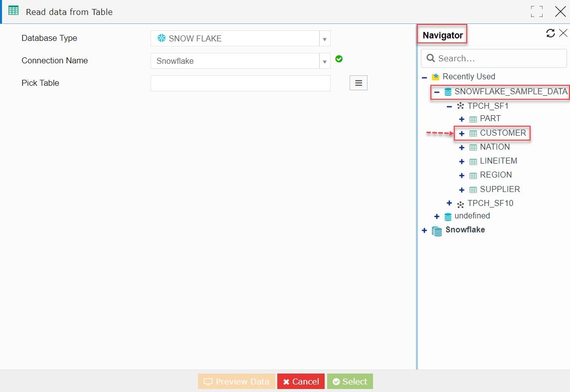Expand the CUSTOMER table node
The image size is (570, 392).
tap(461, 133)
